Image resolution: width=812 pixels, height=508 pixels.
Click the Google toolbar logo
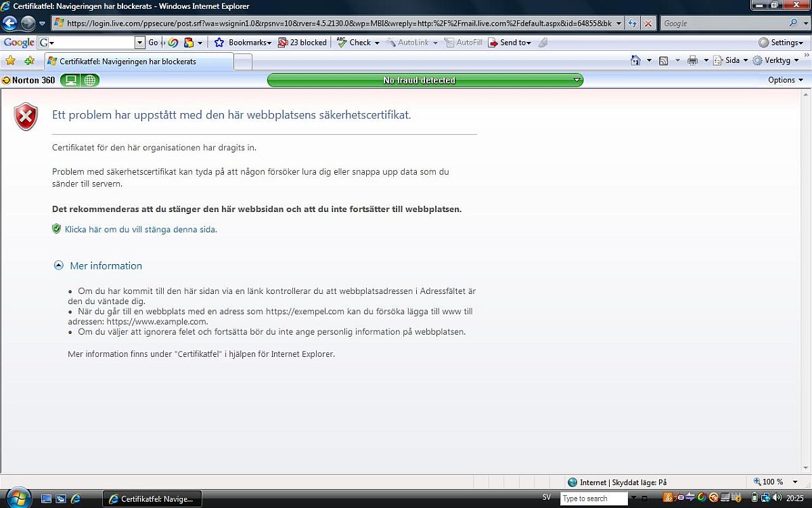[x=19, y=43]
